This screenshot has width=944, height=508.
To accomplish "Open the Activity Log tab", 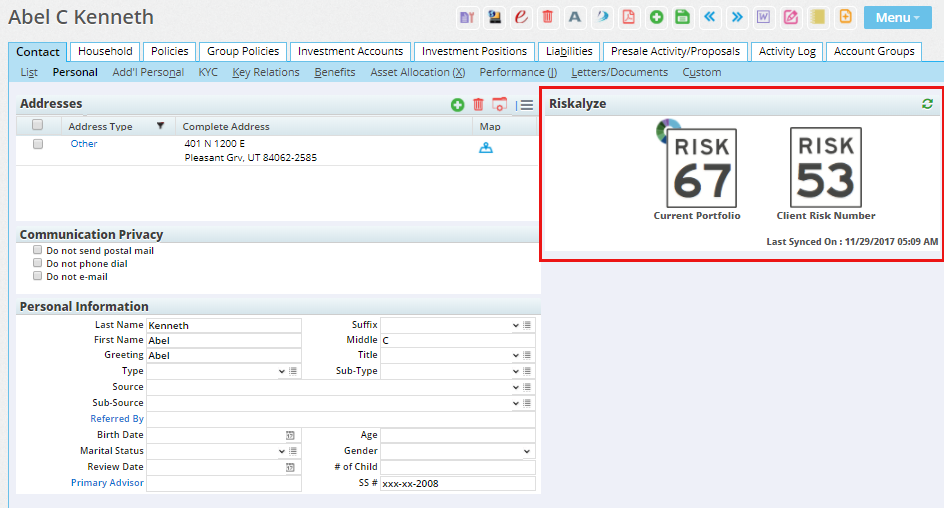I will tap(787, 51).
